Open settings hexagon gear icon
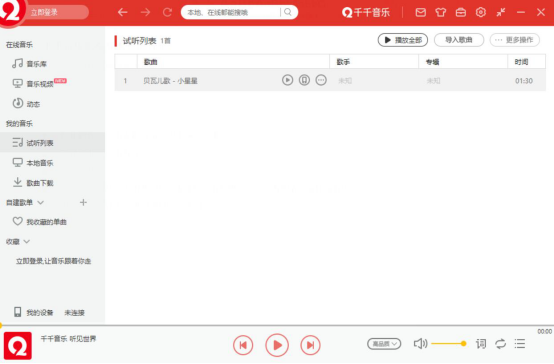554x364 pixels. click(481, 12)
